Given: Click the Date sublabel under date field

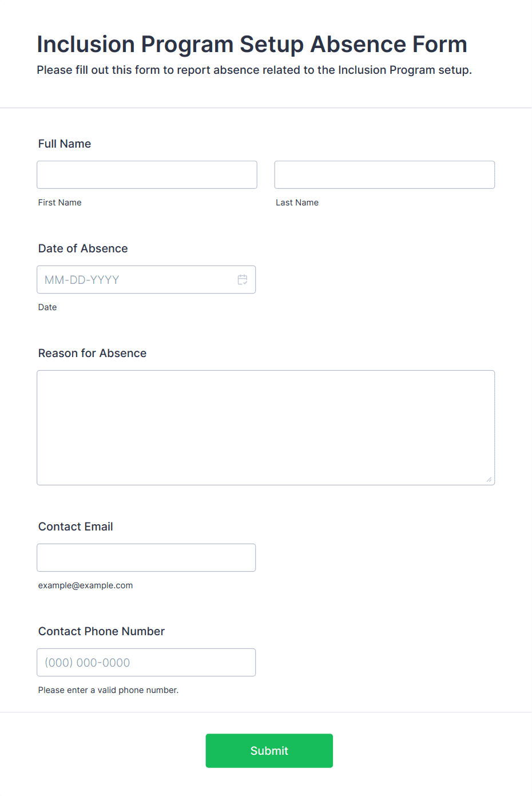Looking at the screenshot, I should [47, 307].
